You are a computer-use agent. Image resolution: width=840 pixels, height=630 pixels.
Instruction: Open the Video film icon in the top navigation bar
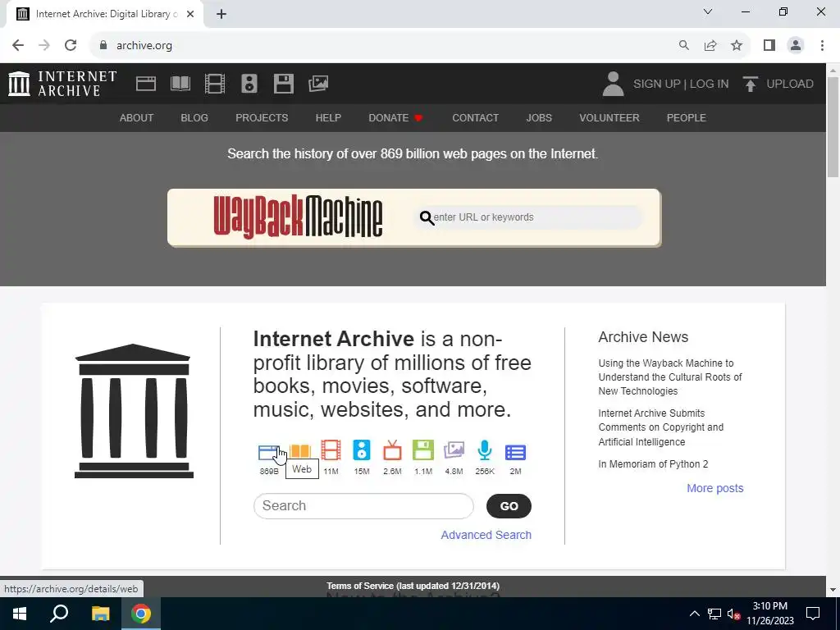pos(215,84)
